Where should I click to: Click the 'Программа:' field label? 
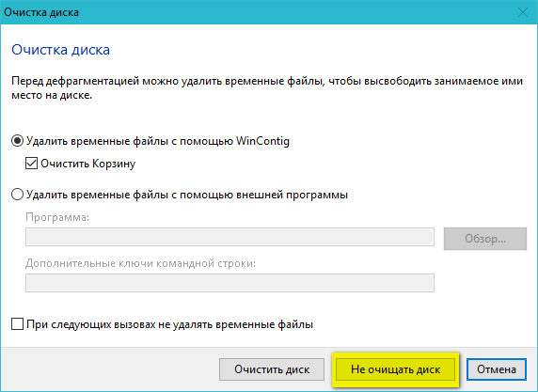[57, 217]
